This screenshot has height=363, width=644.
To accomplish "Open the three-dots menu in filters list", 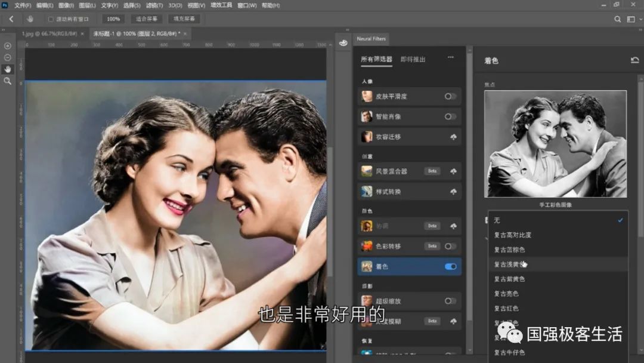I will pyautogui.click(x=451, y=57).
